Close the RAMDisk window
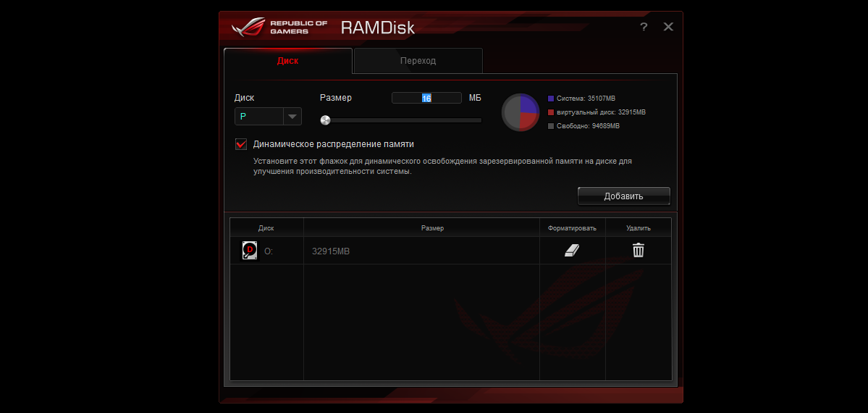The height and width of the screenshot is (413, 868). point(668,27)
